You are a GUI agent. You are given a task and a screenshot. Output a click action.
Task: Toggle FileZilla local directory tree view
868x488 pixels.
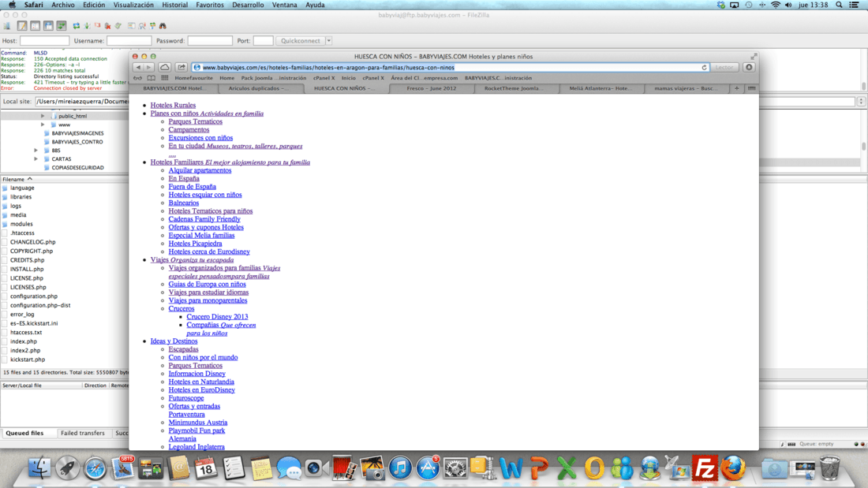click(36, 26)
